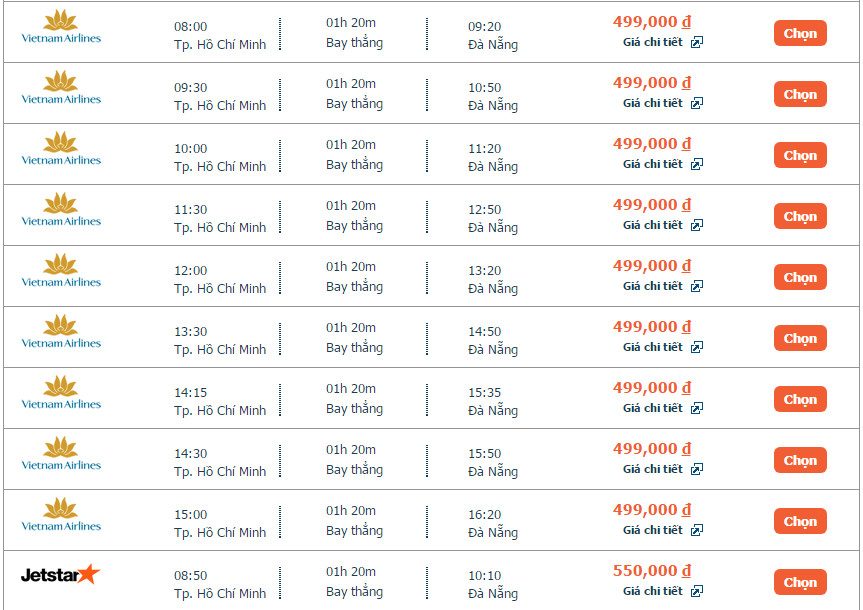The image size is (863, 610).
Task: View Giá chi tiết for 14:30 flight
Action: tap(653, 469)
